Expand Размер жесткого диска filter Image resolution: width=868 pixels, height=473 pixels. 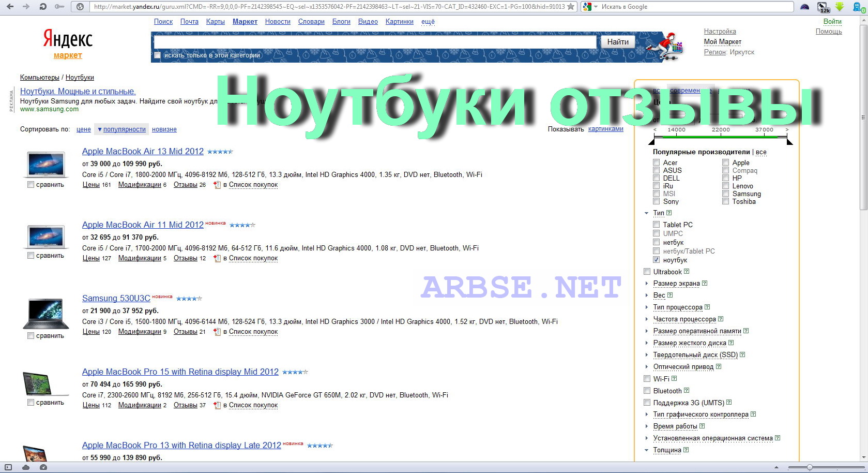click(647, 343)
